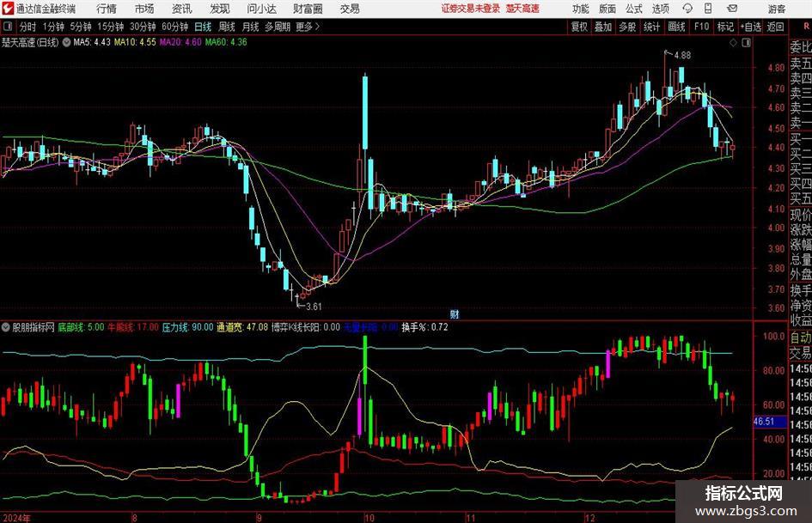812x523 pixels.
Task: Click the +自选 add to watchlist button
Action: 751,27
